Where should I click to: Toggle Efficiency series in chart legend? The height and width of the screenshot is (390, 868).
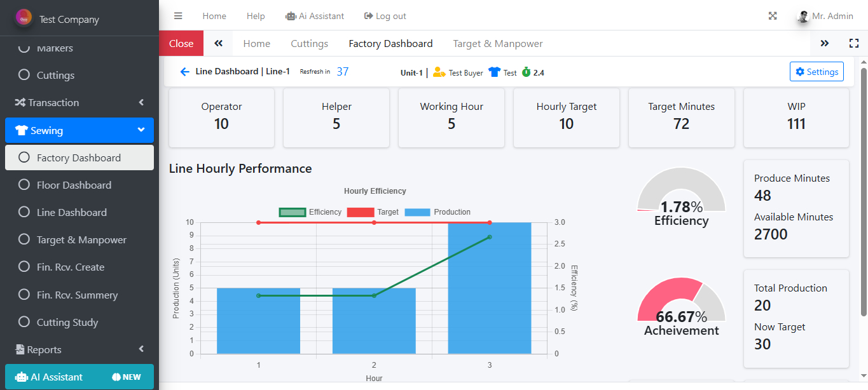(310, 212)
